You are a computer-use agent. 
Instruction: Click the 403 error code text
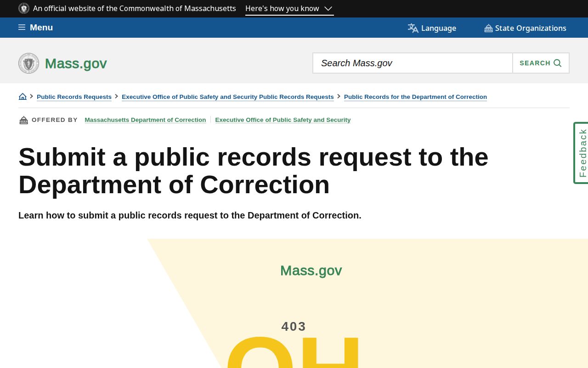point(294,327)
